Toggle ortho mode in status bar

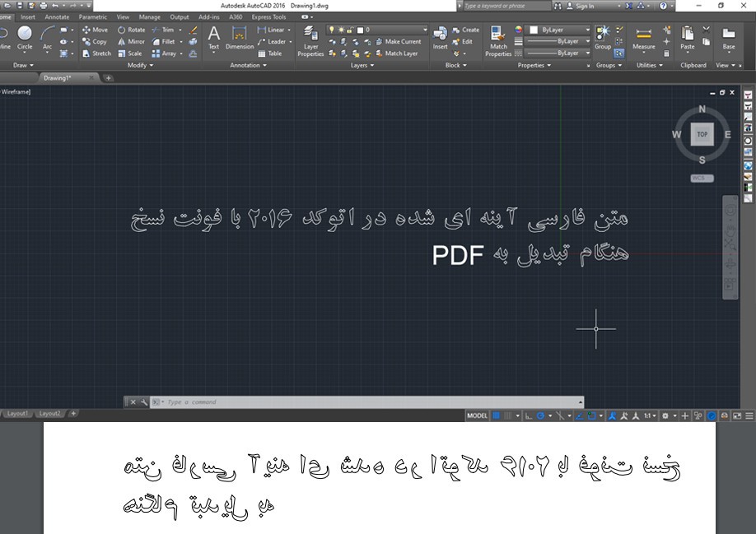click(x=529, y=416)
